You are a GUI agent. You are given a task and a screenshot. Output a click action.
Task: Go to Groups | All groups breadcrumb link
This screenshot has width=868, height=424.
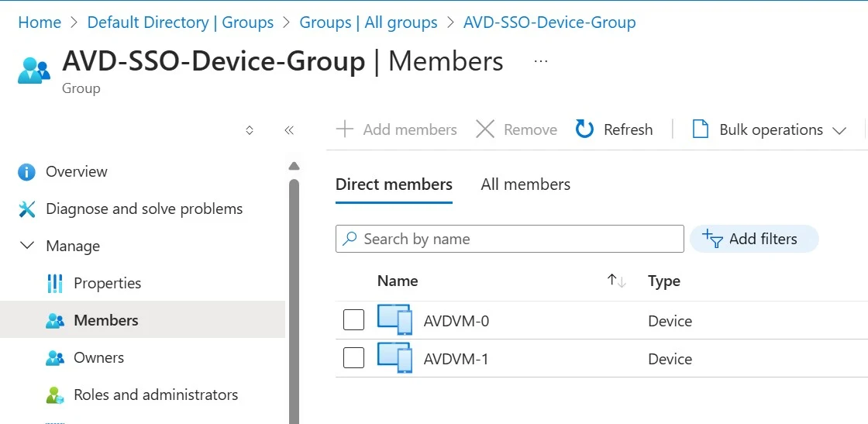point(368,22)
